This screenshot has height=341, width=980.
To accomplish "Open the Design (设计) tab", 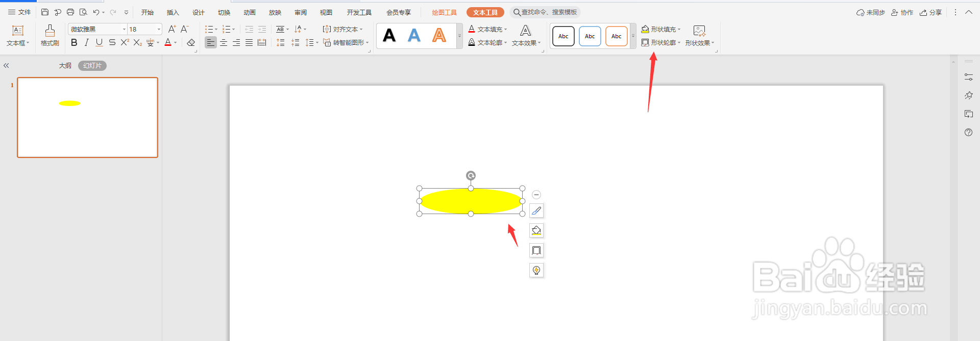I will (199, 12).
